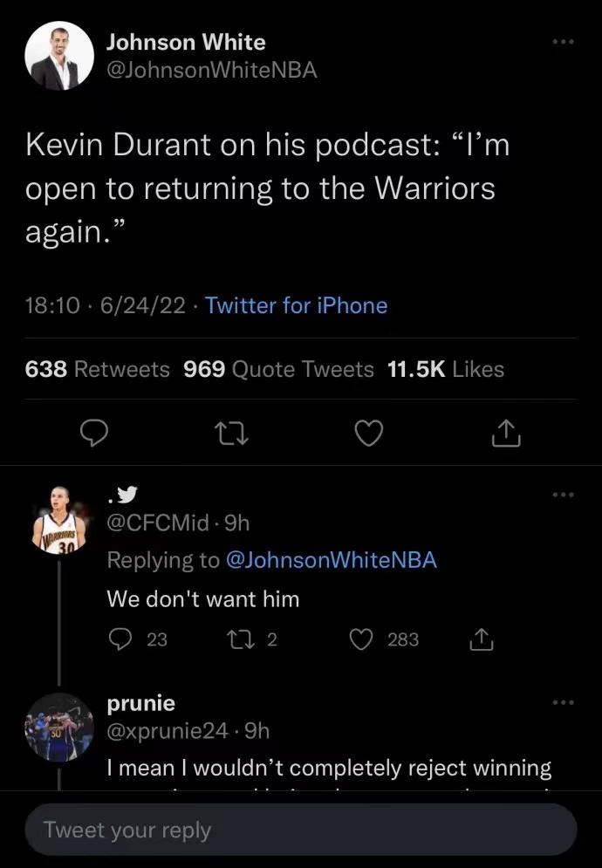Open prunie's profile avatar
This screenshot has width=602, height=868.
coord(59,727)
